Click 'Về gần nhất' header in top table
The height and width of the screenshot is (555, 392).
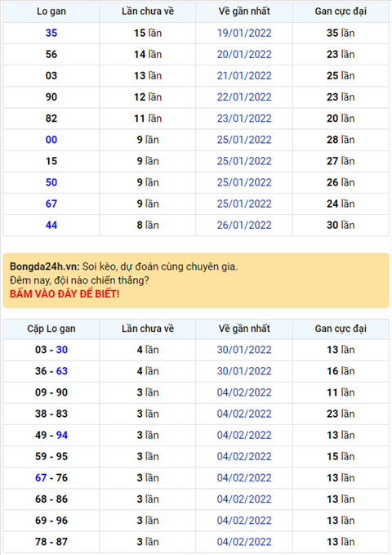tap(244, 11)
